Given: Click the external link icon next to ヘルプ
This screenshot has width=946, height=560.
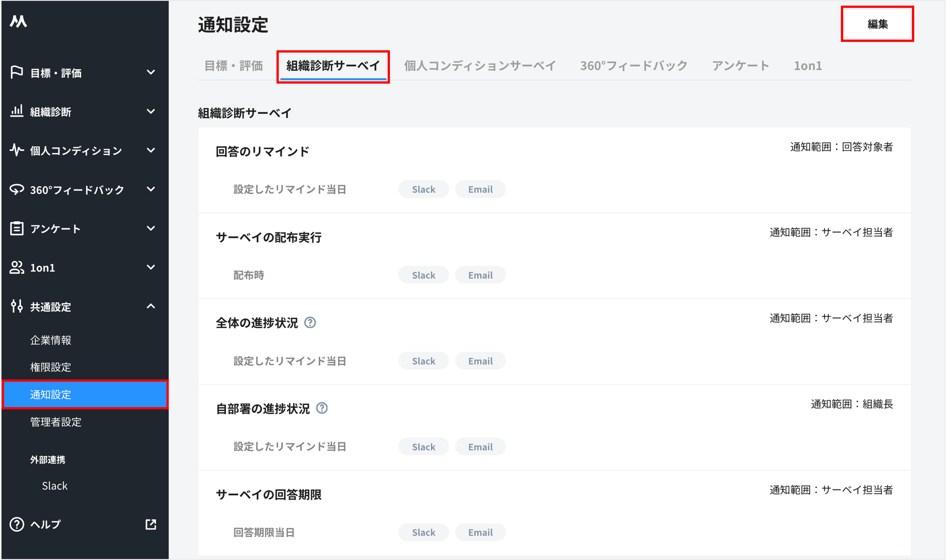Looking at the screenshot, I should [151, 524].
